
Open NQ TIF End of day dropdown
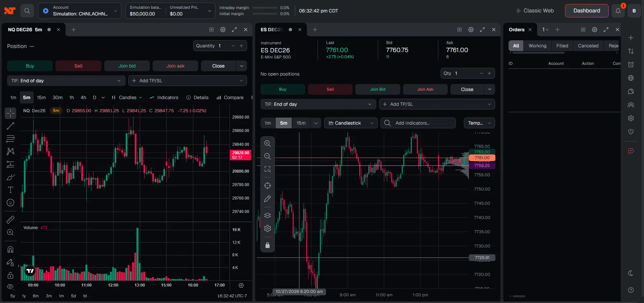click(x=66, y=81)
